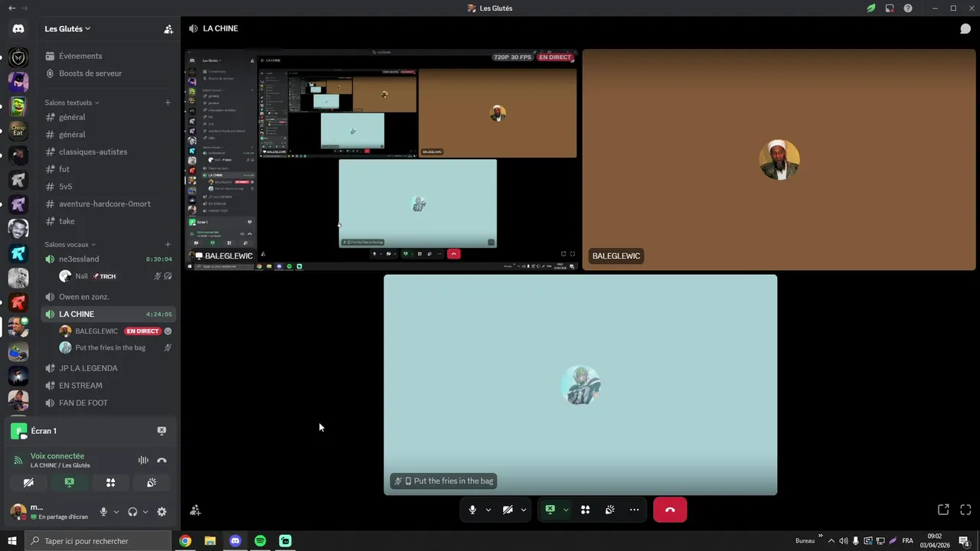Viewport: 980px width, 551px height.
Task: Open Chrome from the taskbar
Action: tap(185, 540)
